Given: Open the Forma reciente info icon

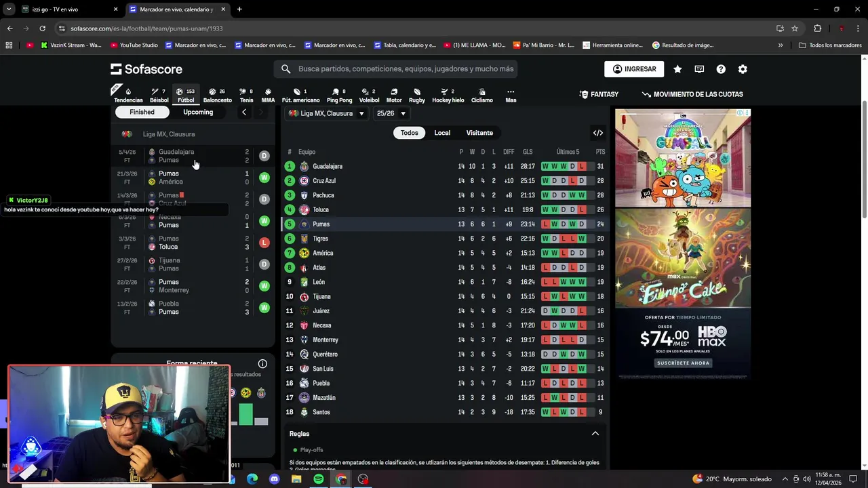Looking at the screenshot, I should (262, 364).
